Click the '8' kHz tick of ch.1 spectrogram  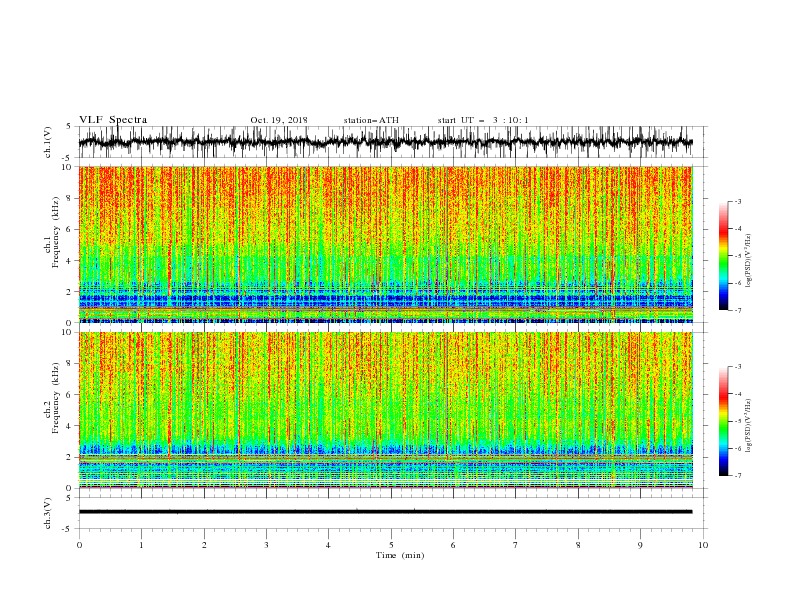coord(70,198)
